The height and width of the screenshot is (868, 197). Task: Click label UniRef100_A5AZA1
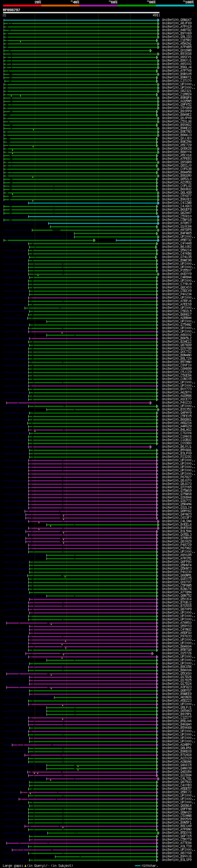177,43
